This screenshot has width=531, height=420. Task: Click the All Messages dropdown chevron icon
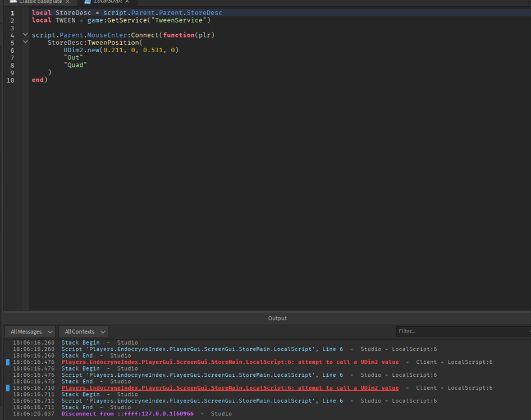click(x=51, y=331)
